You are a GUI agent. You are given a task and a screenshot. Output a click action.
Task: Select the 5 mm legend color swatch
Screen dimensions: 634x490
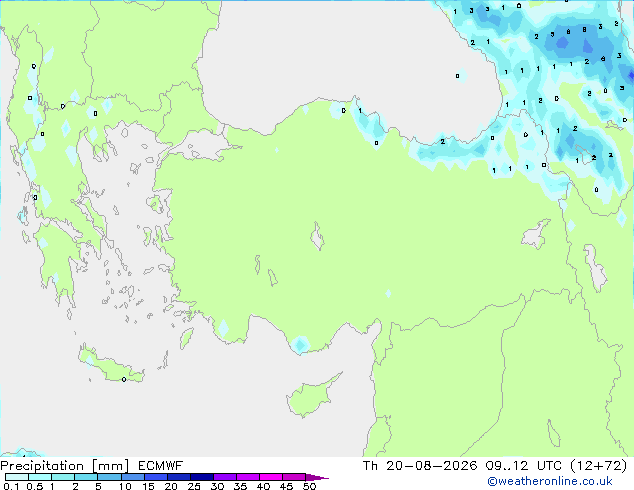tap(109, 477)
